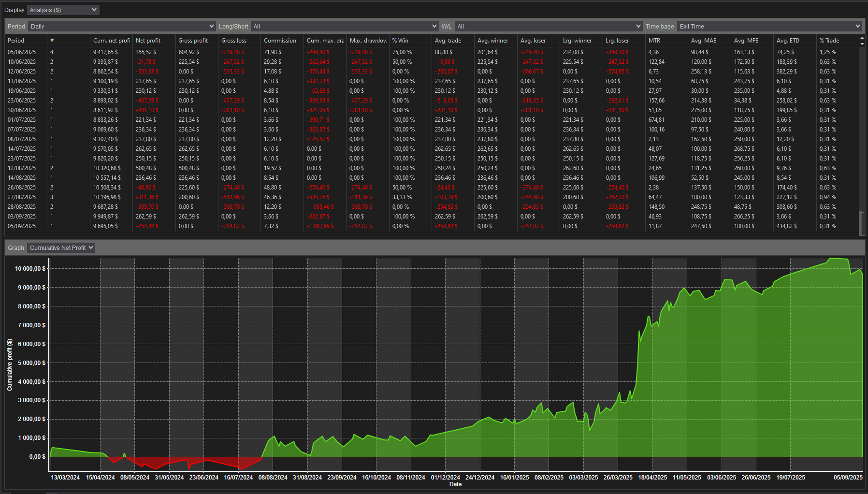Click the Lrg. winner column header
The height and width of the screenshot is (494, 868).
(581, 41)
